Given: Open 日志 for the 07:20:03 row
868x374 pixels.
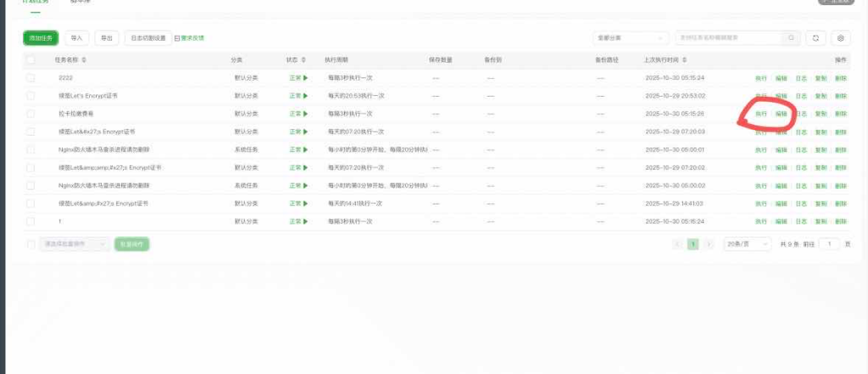Looking at the screenshot, I should [801, 131].
